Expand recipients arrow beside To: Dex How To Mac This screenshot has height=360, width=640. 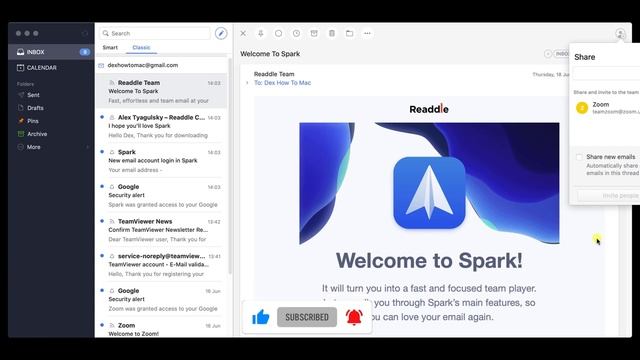247,83
